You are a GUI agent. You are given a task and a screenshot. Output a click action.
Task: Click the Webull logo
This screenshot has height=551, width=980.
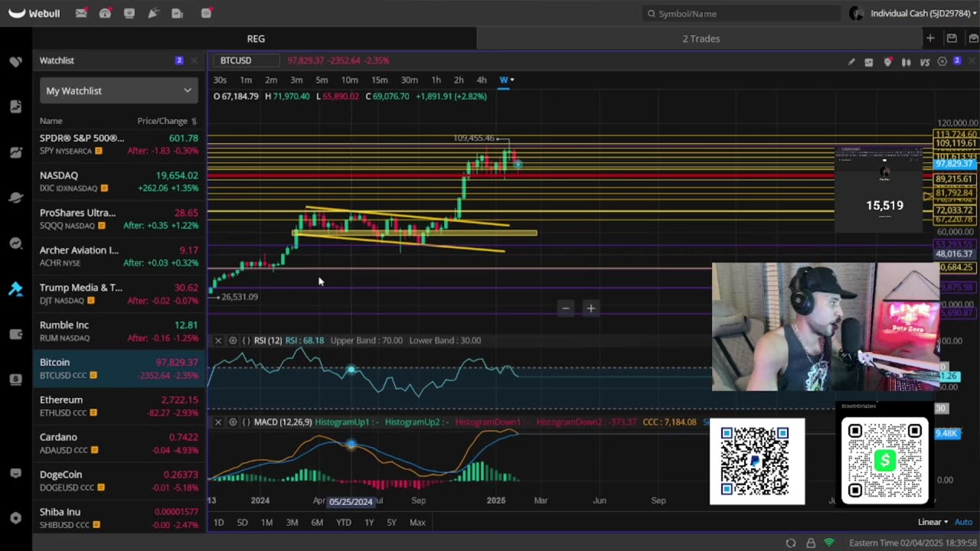[34, 13]
